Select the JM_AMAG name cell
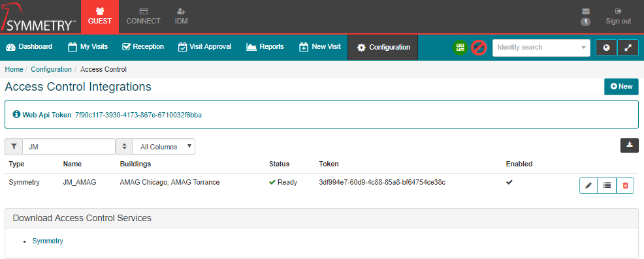 click(x=80, y=182)
